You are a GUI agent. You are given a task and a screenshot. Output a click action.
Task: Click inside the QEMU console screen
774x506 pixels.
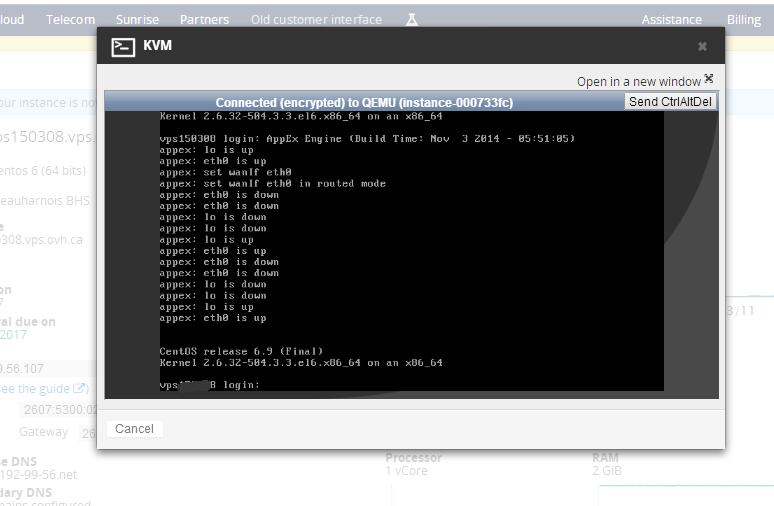click(x=412, y=251)
